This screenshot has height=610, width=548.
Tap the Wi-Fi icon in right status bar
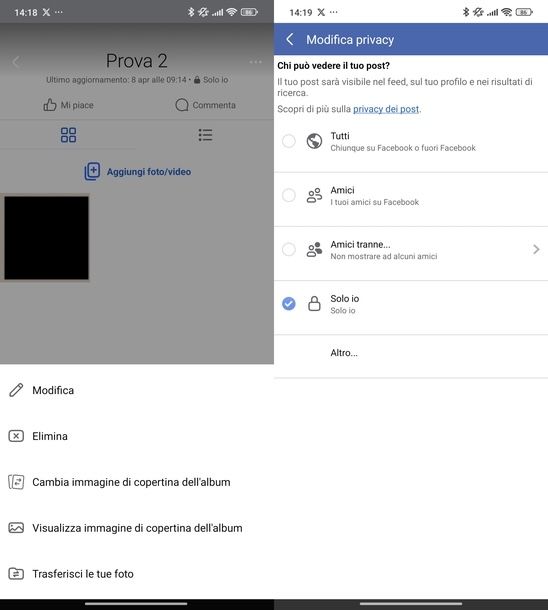click(506, 12)
